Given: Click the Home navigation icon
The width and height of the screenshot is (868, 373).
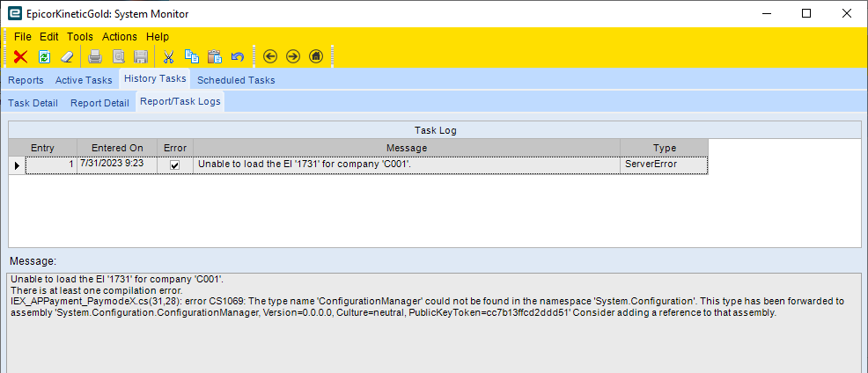Looking at the screenshot, I should point(315,56).
